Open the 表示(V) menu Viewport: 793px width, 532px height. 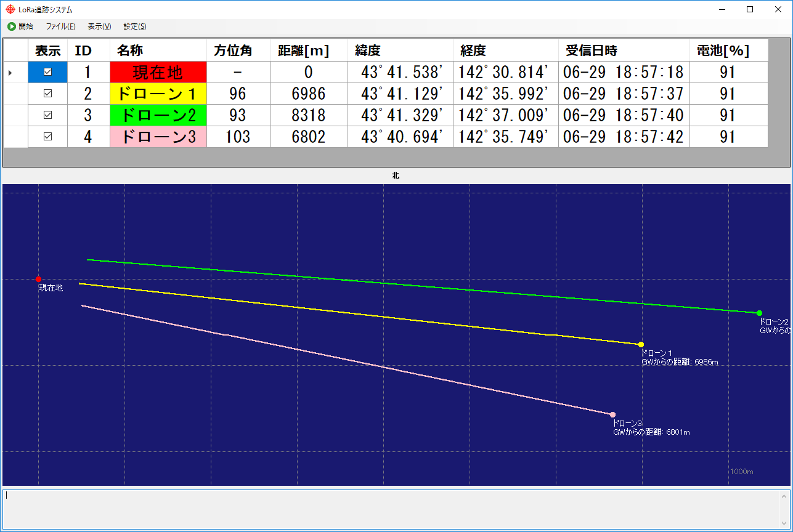99,26
